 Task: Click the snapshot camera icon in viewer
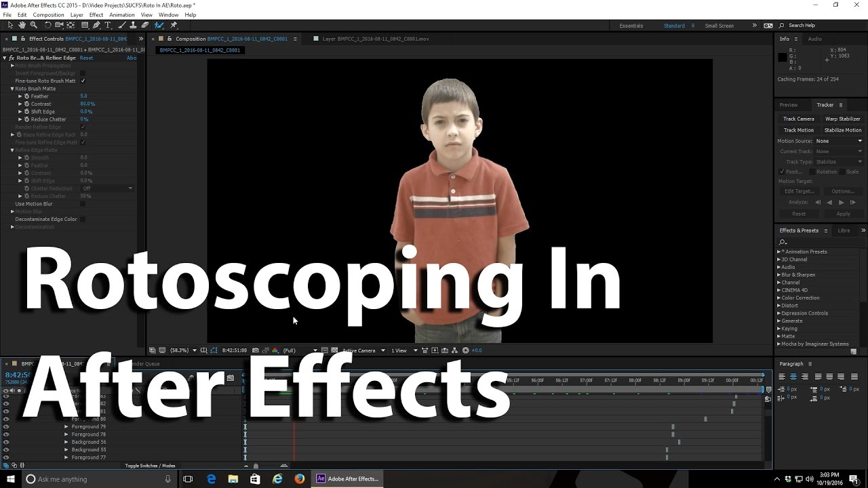(256, 350)
